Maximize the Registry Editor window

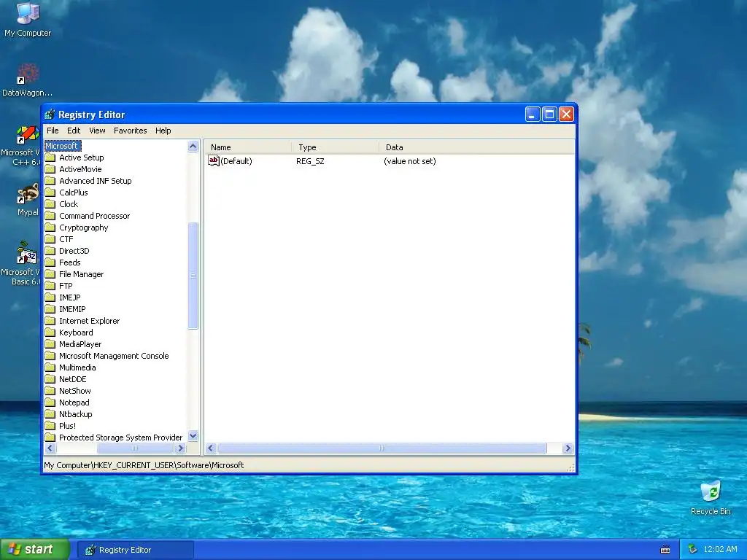(549, 114)
